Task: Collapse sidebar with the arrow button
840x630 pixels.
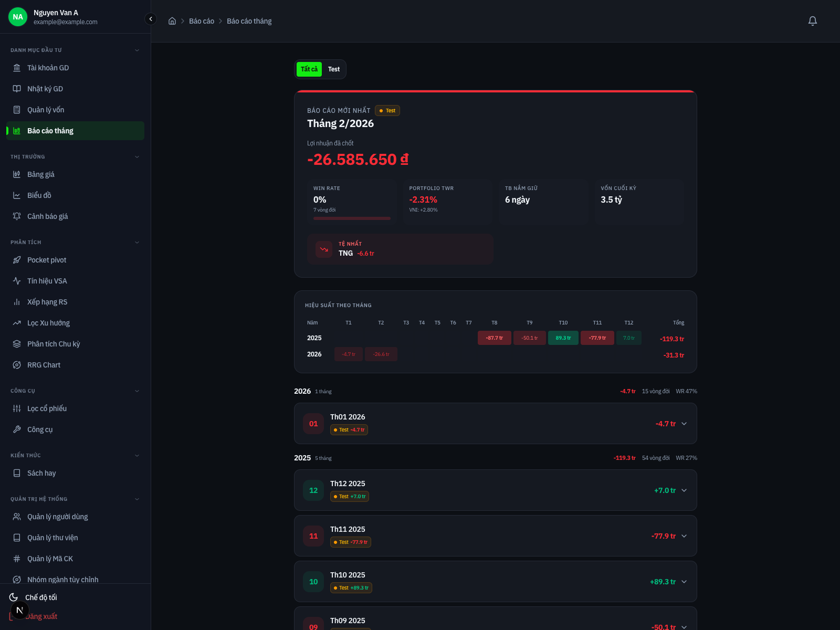Action: click(x=151, y=19)
